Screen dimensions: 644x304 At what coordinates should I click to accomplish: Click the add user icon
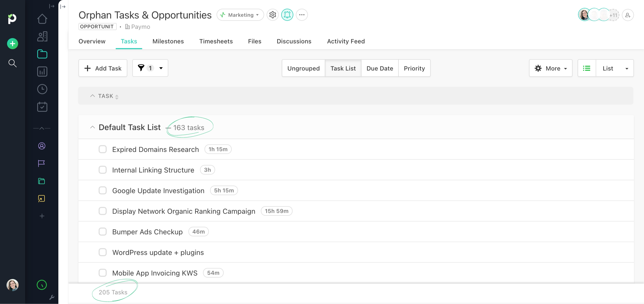tap(628, 15)
